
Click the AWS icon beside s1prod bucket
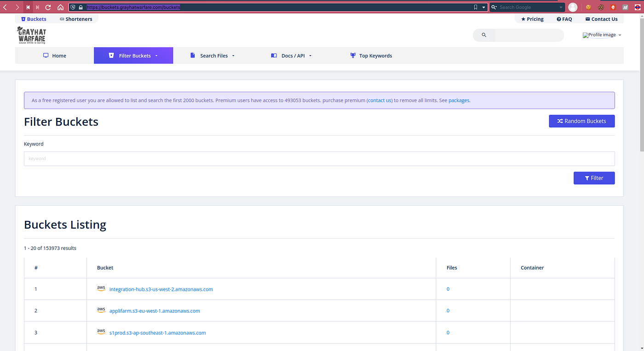pyautogui.click(x=101, y=332)
